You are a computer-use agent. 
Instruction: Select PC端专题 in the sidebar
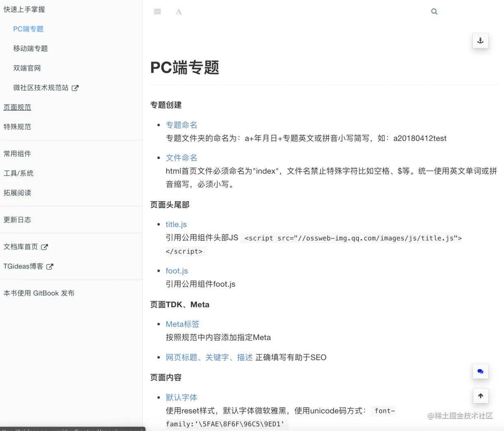(x=28, y=29)
